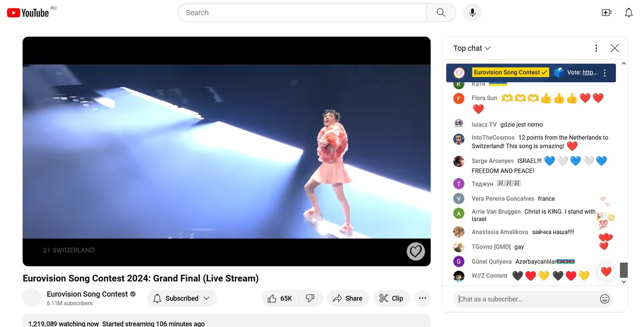Click the live chat scrollbar thumb
Viewport: 644px width, 327px height.
click(x=623, y=270)
